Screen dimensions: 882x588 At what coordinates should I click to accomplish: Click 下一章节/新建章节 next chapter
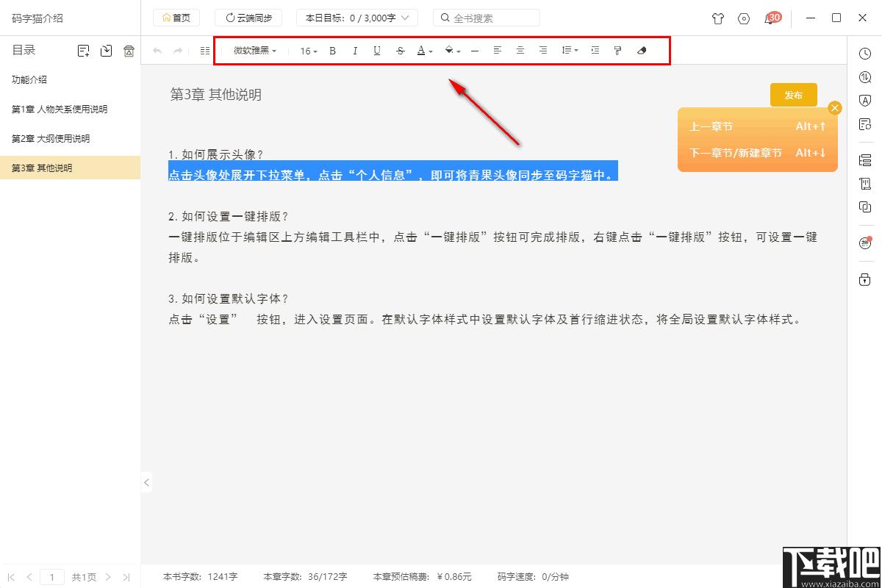click(x=758, y=153)
